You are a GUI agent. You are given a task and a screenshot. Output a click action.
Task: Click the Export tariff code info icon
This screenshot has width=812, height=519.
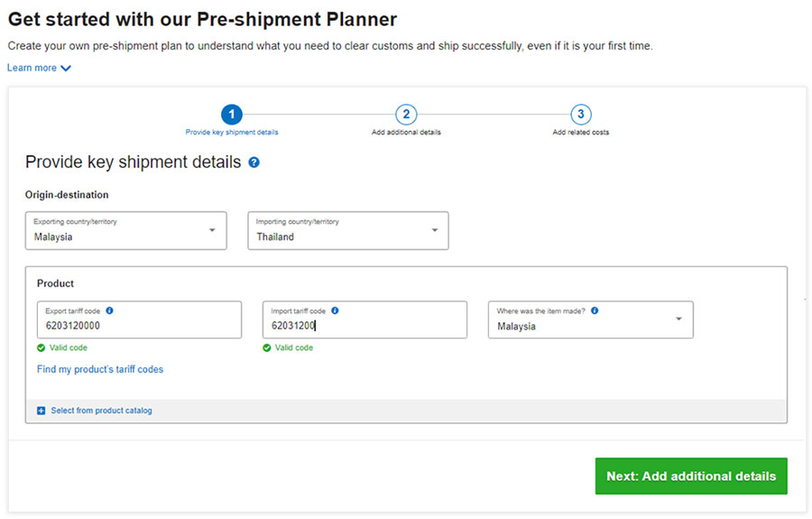click(109, 310)
